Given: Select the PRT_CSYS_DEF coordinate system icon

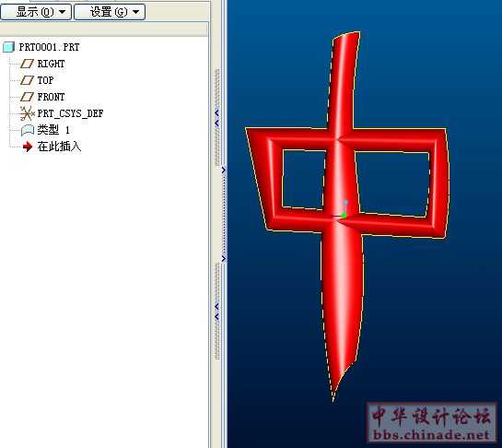Looking at the screenshot, I should tap(27, 113).
